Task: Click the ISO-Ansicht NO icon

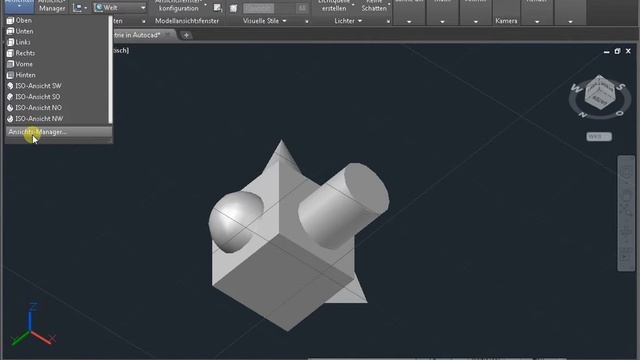Action: point(10,108)
